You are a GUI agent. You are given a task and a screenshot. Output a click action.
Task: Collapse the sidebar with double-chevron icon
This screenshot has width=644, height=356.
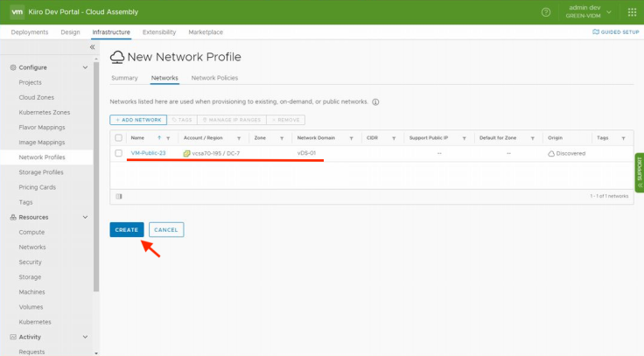[93, 47]
